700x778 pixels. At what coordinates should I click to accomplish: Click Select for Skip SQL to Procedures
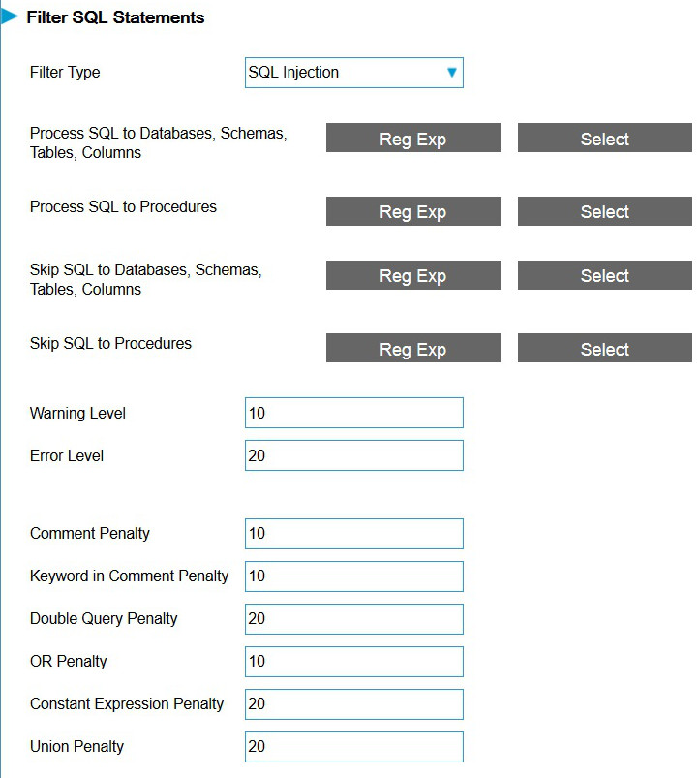(x=604, y=349)
